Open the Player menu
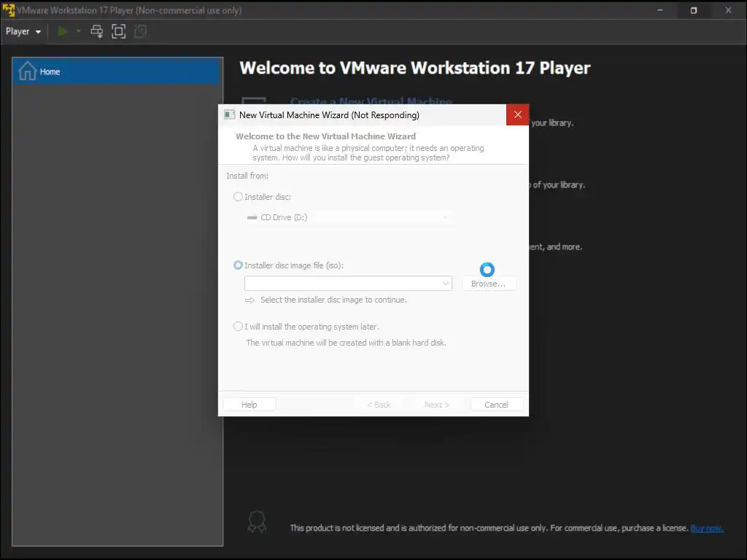 pyautogui.click(x=23, y=31)
